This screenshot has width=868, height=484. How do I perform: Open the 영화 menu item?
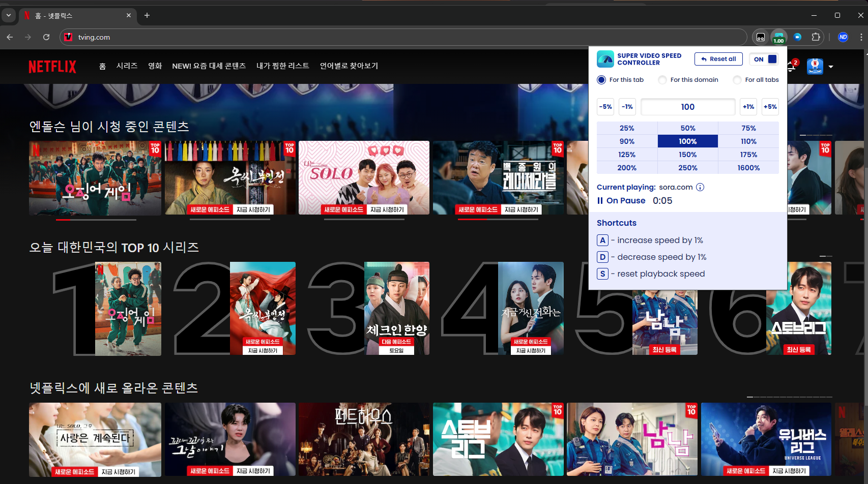tap(155, 66)
